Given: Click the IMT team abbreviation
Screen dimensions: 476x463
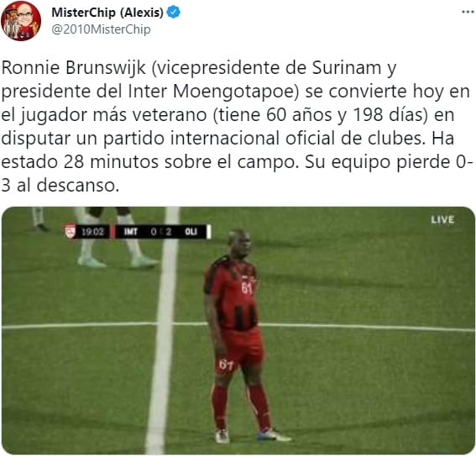Looking at the screenshot, I should (x=130, y=232).
